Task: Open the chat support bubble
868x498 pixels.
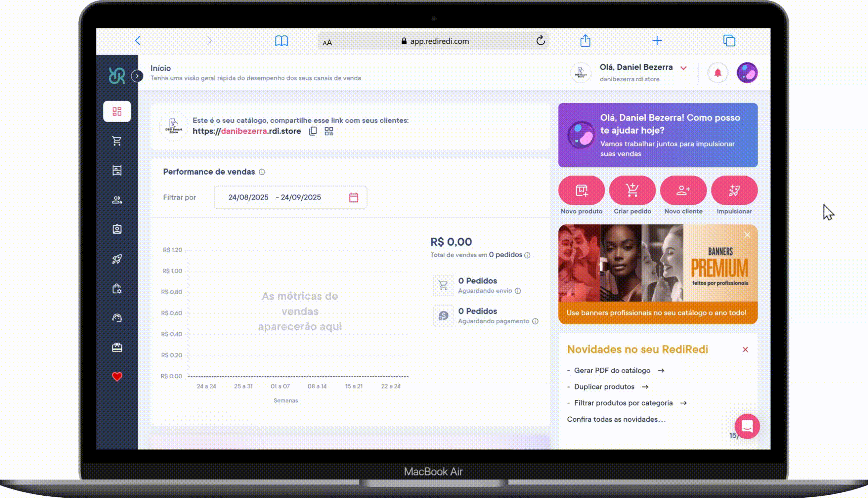Action: click(x=747, y=426)
